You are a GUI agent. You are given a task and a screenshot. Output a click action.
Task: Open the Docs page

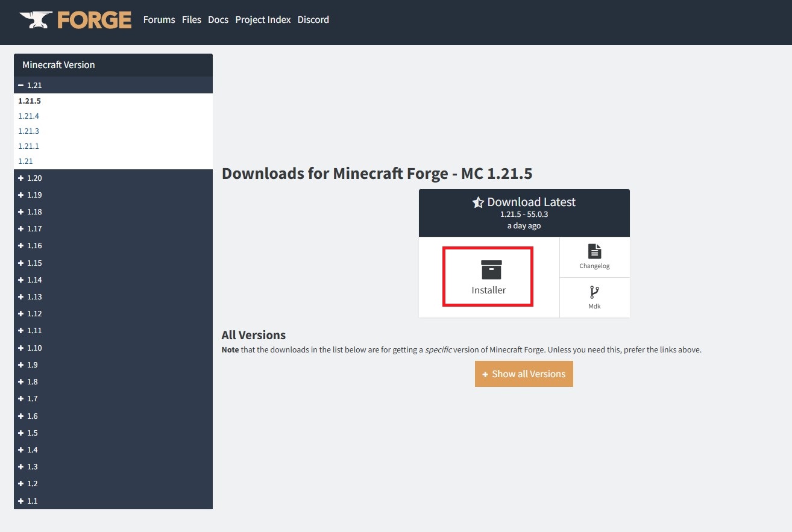(x=218, y=20)
